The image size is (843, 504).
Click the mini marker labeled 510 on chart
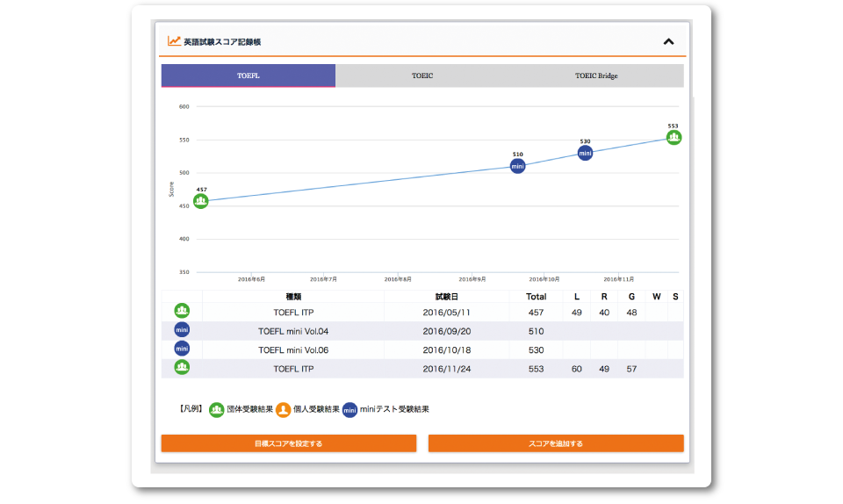click(518, 166)
